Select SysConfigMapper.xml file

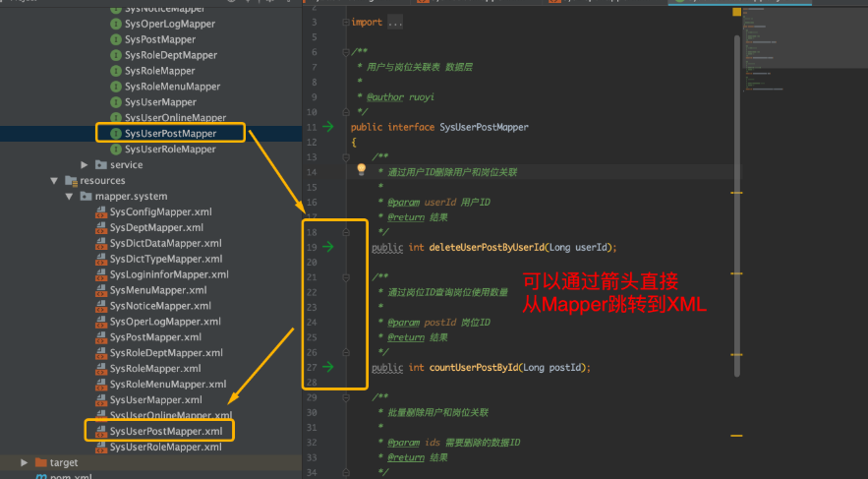coord(161,212)
